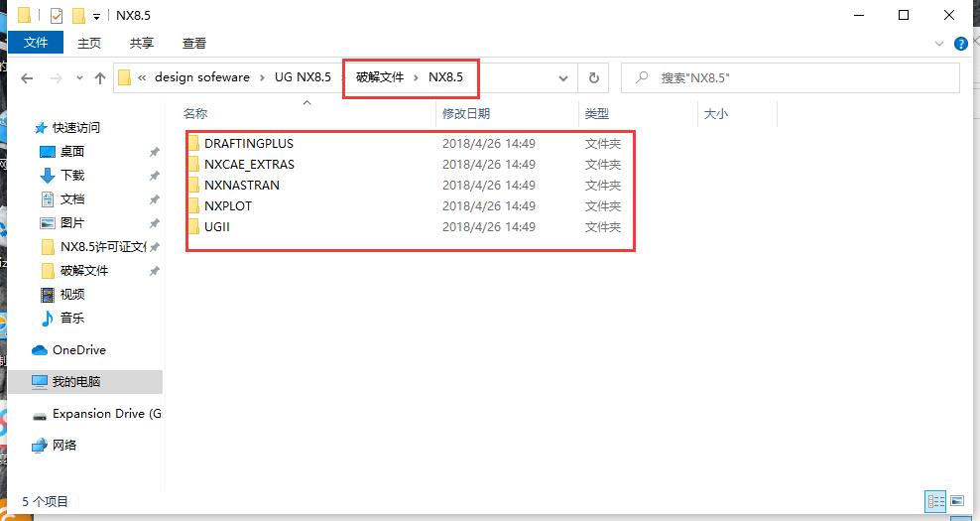Viewport: 980px width, 521px height.
Task: Switch to details view layout icon
Action: (935, 501)
